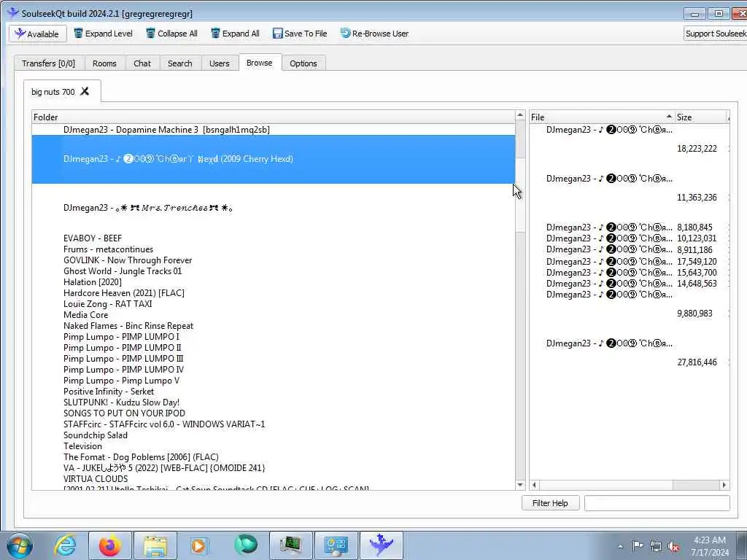Select GOVLINK - Now Through Forever folder

[x=128, y=260]
